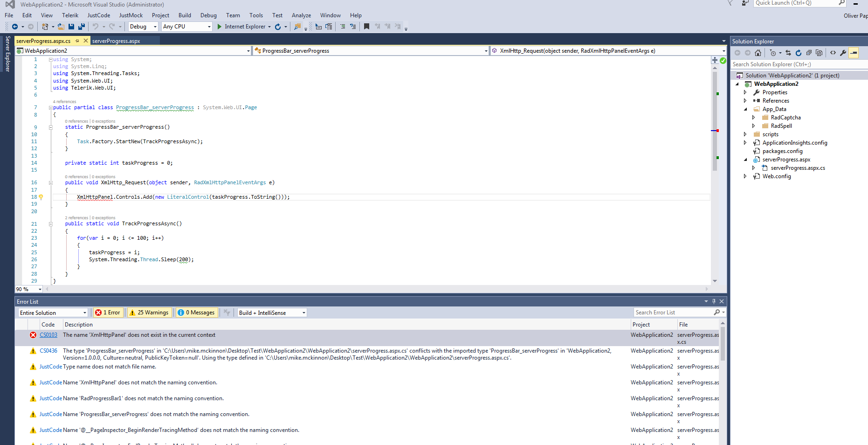Viewport: 868px width, 445px height.
Task: Toggle the 25 Warnings filter button
Action: (x=149, y=313)
